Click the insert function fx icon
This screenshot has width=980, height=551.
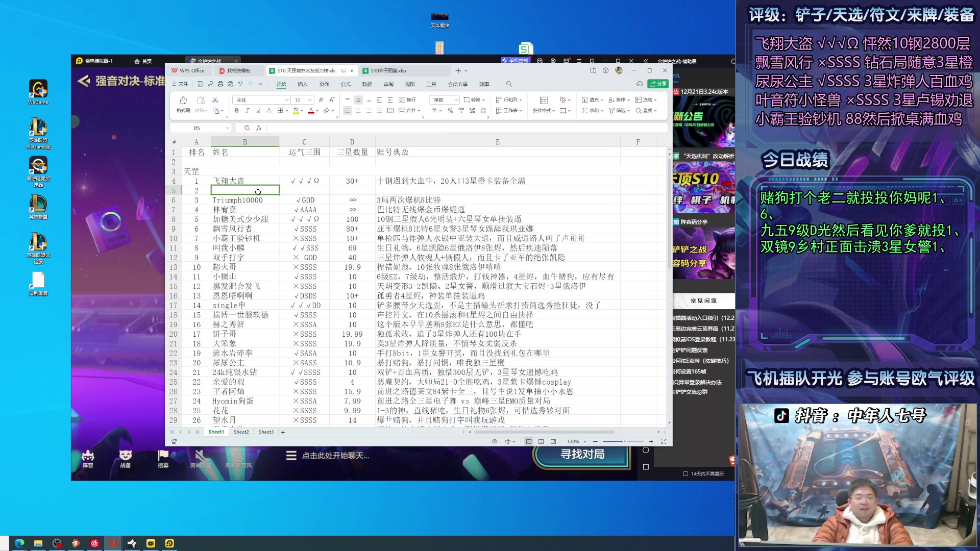coord(259,128)
